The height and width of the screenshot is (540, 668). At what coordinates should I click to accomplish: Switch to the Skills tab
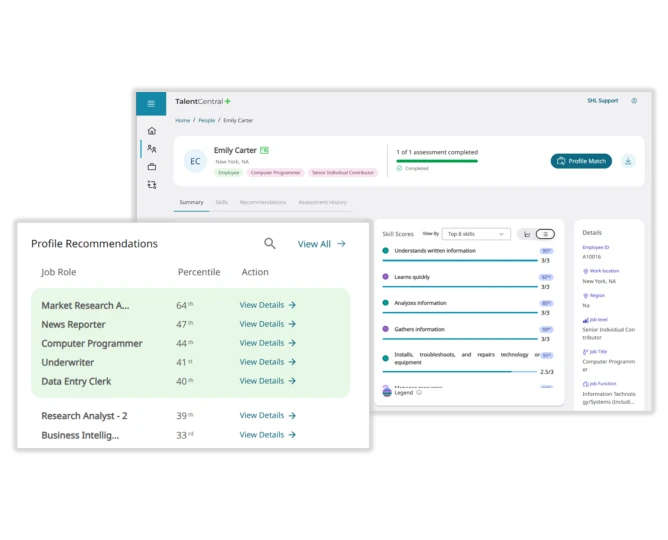(x=221, y=202)
